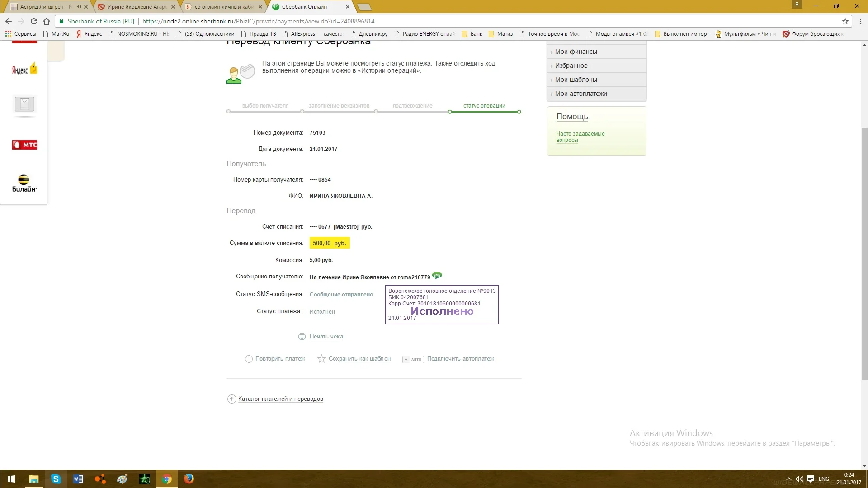
Task: Click the star icon for Сохранить как шаблон
Action: click(x=321, y=358)
